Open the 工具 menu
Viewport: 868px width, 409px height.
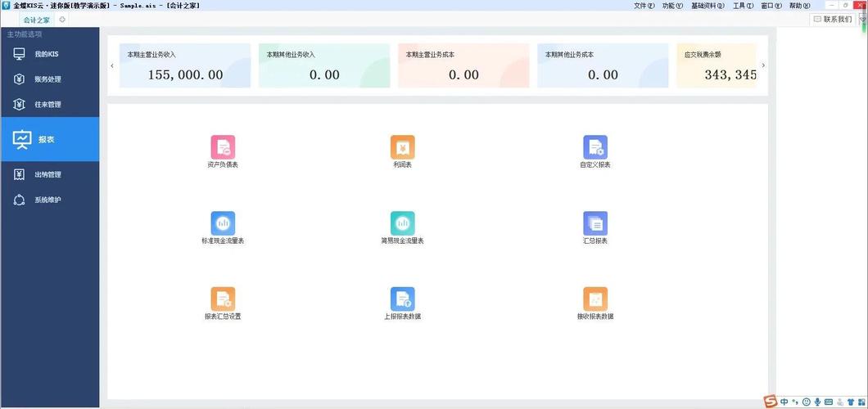[743, 6]
